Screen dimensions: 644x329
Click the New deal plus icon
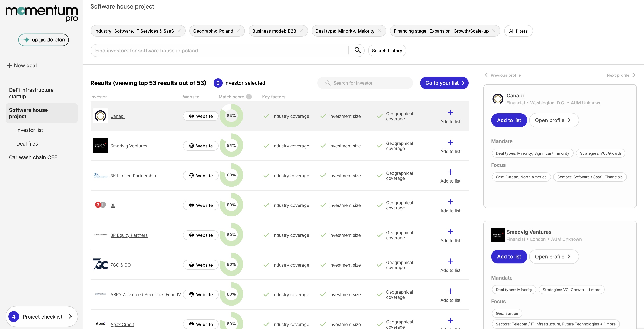click(x=10, y=65)
